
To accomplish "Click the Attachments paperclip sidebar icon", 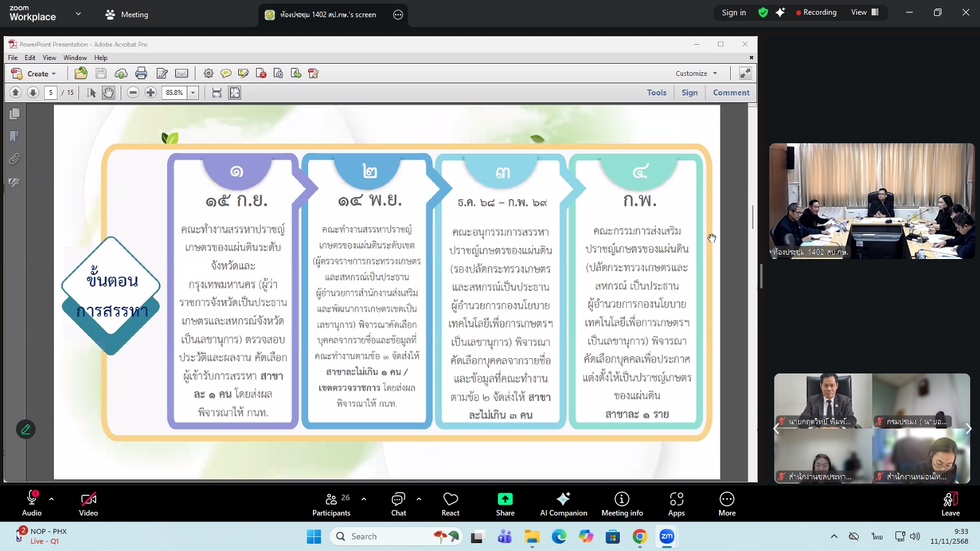I will (x=13, y=159).
